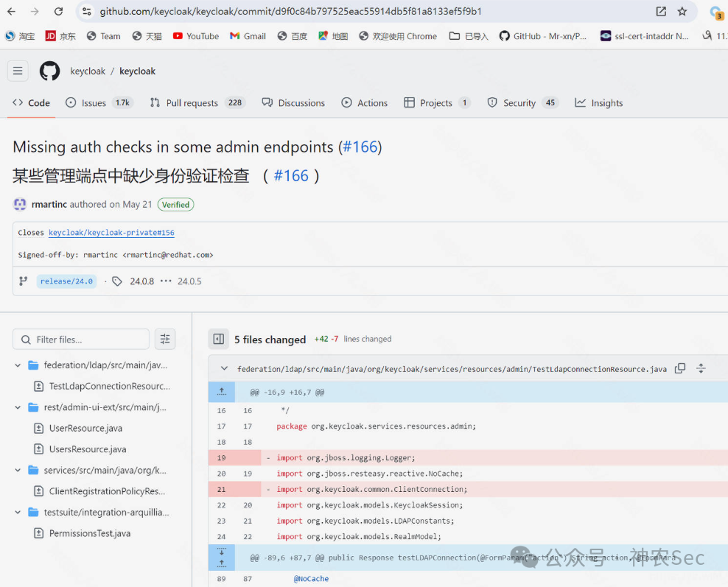Open the GitHub hamburger navigation menu
Image resolution: width=728 pixels, height=587 pixels.
[18, 71]
